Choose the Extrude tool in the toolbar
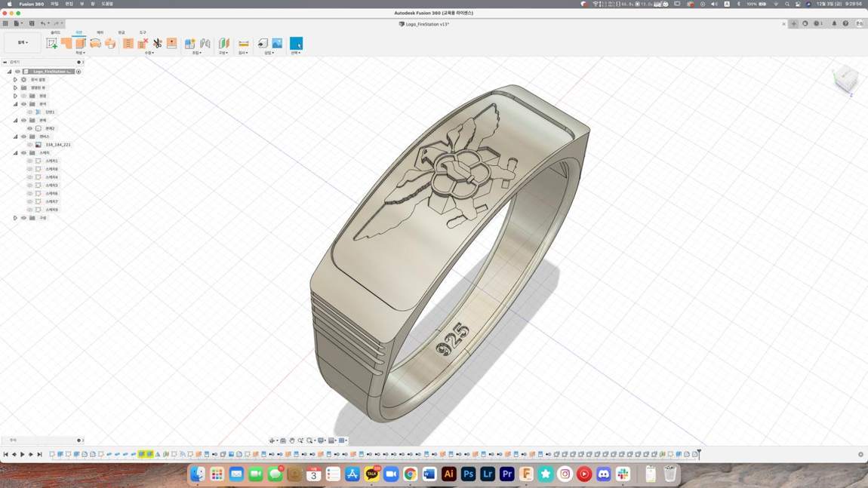The width and height of the screenshot is (868, 488). coord(66,43)
